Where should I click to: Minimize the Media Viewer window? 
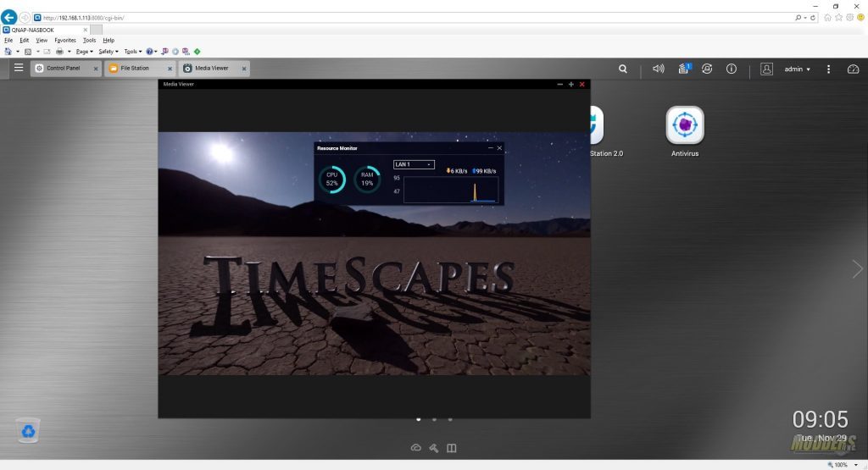coord(559,84)
